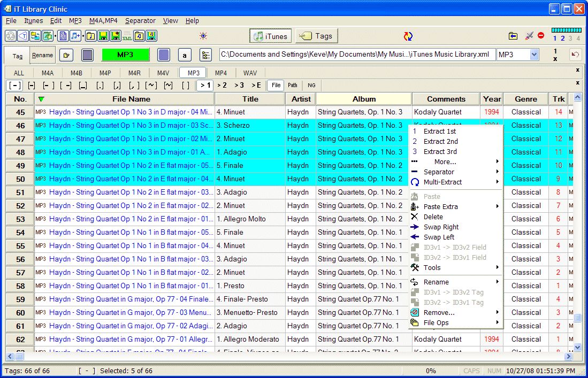588x378 pixels.
Task: Choose Delete from the context menu
Action: point(456,217)
